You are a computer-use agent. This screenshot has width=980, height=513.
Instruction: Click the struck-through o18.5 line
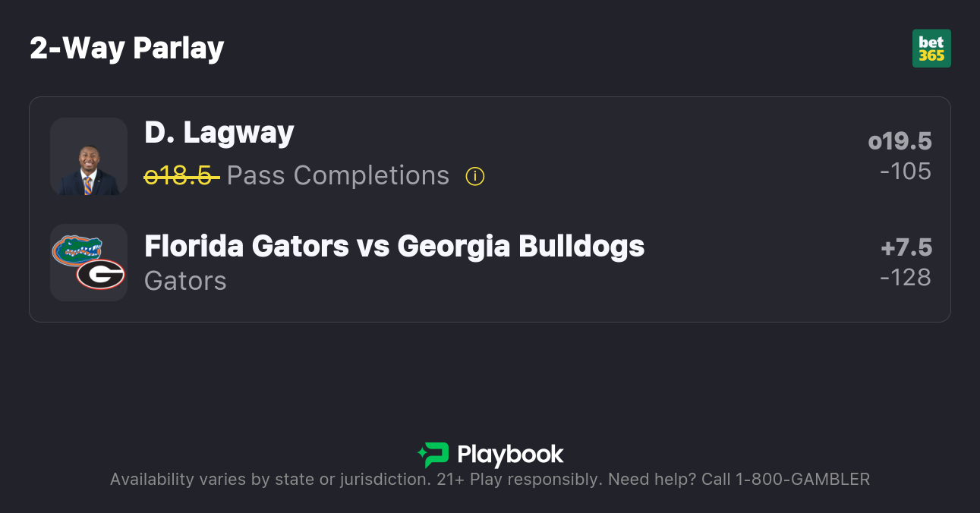181,176
